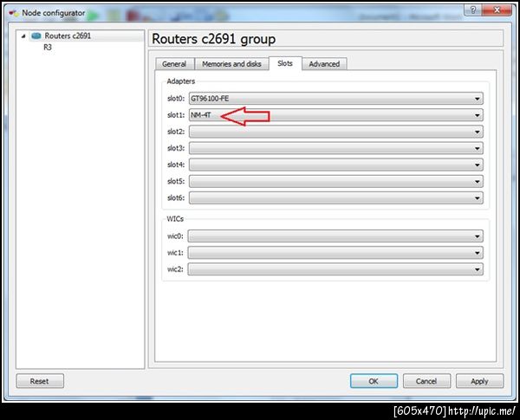This screenshot has height=420, width=520.
Task: Collapse the Routers c2691 tree node
Action: 23,36
